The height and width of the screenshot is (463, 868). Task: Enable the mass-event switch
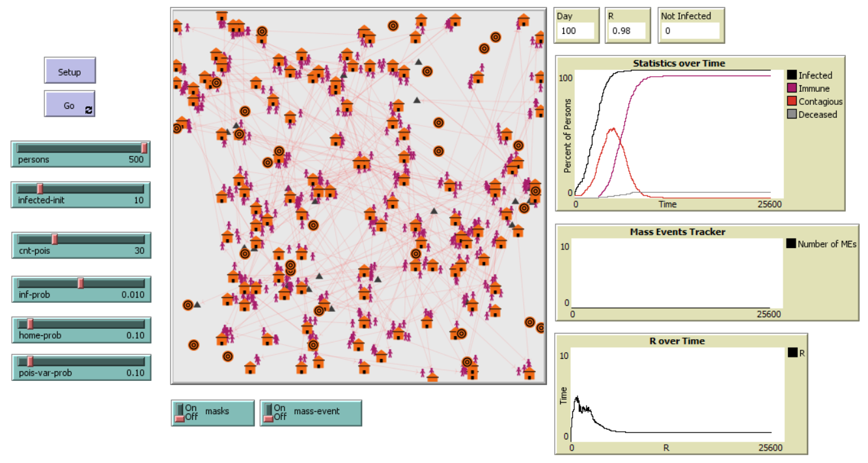point(268,413)
